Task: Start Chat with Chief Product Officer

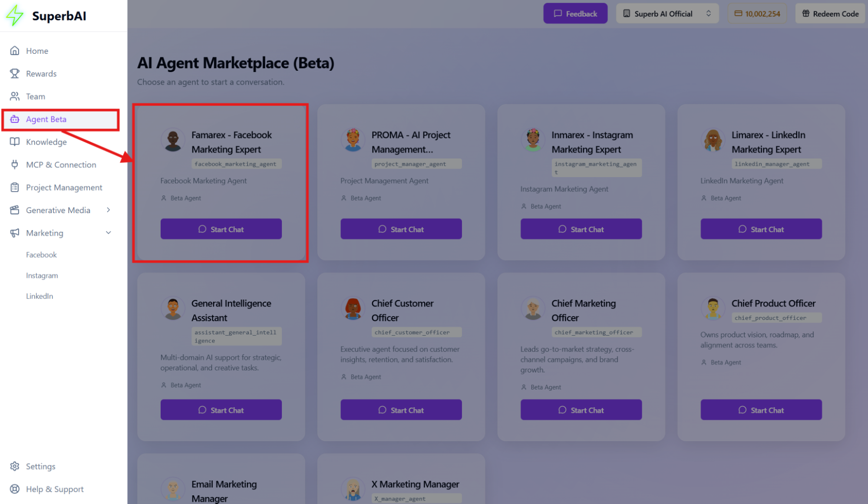Action: 761,409
